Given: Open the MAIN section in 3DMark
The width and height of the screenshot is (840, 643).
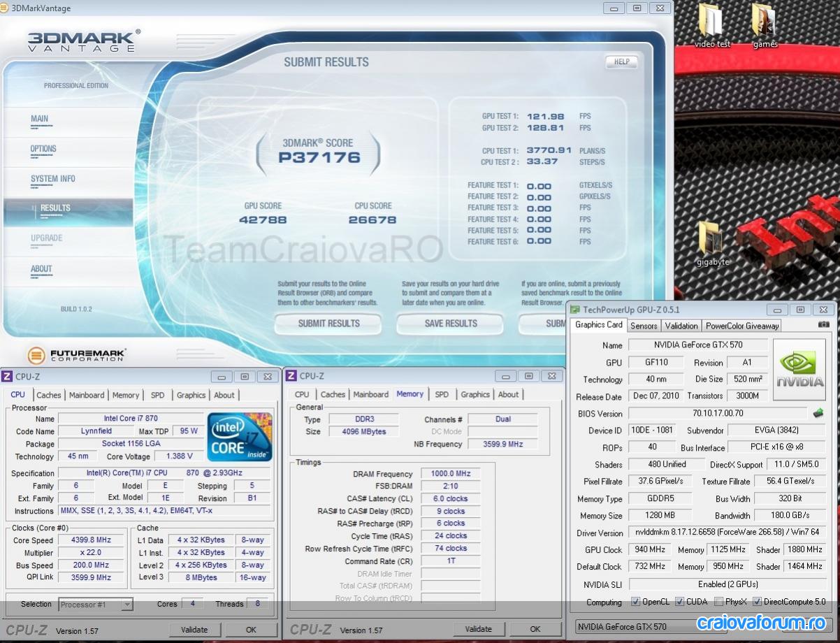Looking at the screenshot, I should 40,119.
